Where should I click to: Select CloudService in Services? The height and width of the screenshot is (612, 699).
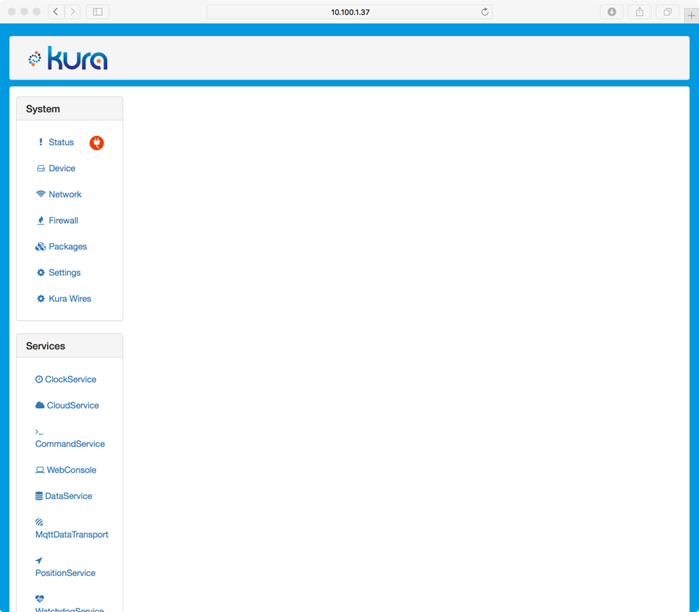(73, 405)
